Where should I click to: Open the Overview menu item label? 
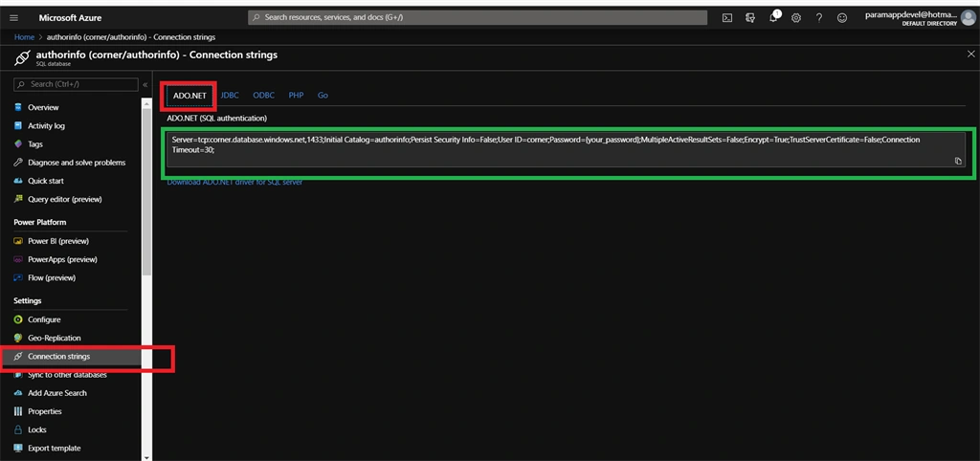[x=43, y=107]
